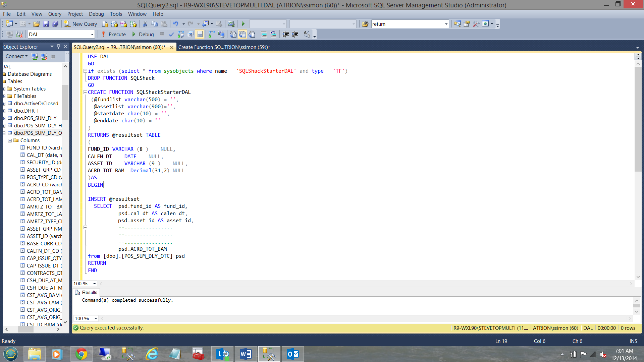644x362 pixels.
Task: Open the Query menu
Action: (55, 14)
